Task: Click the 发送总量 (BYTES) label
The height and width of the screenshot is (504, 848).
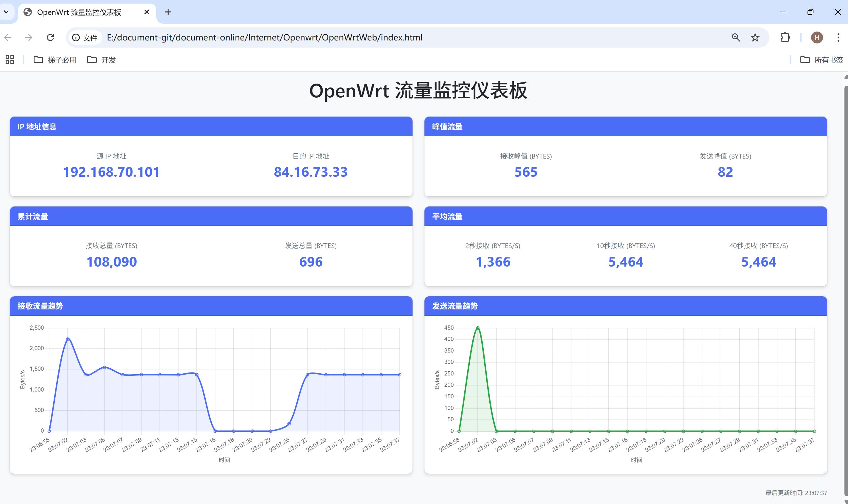Action: (311, 245)
